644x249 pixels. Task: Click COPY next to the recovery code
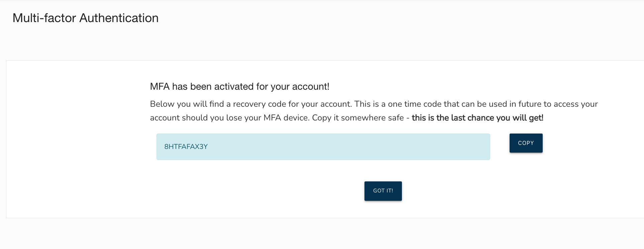(x=526, y=143)
